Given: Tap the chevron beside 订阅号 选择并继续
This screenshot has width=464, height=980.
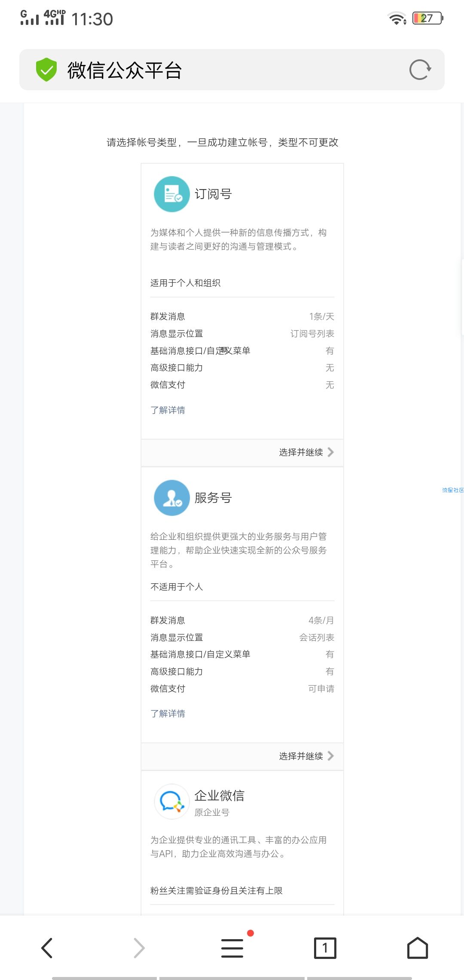Looking at the screenshot, I should coord(330,452).
